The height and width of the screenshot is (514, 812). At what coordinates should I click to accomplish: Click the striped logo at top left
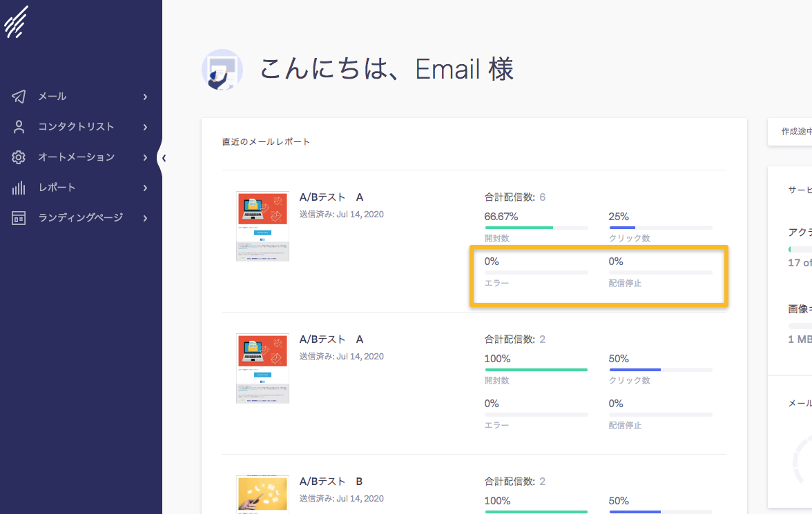(x=16, y=21)
